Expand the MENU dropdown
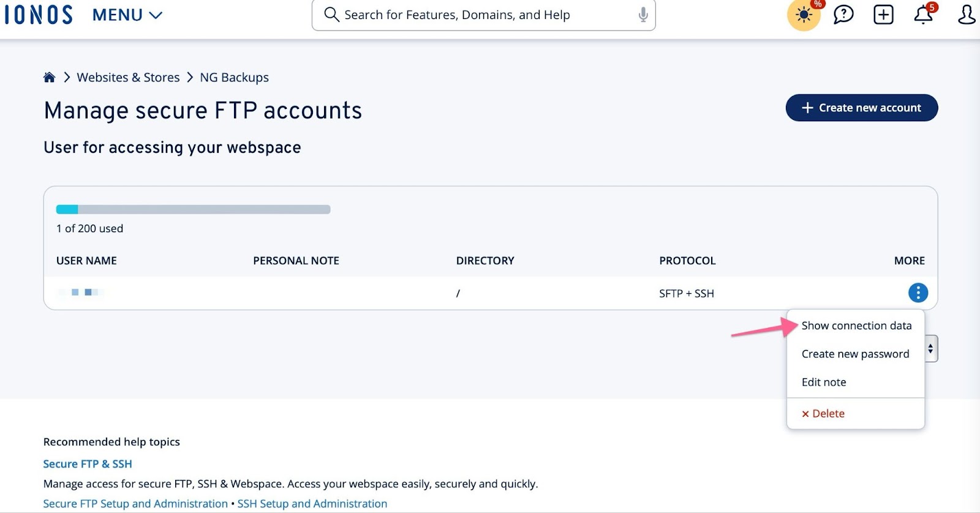980x513 pixels. click(x=127, y=15)
